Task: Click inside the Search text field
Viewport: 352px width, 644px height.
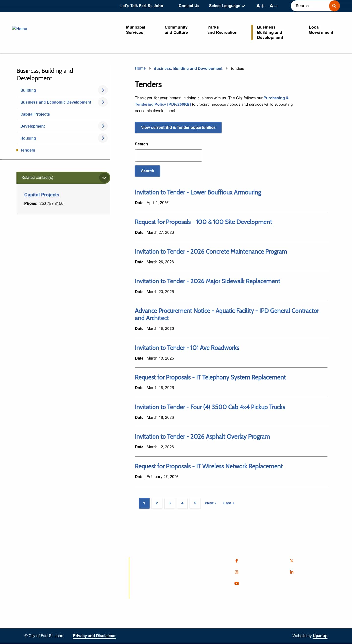Action: [x=168, y=155]
